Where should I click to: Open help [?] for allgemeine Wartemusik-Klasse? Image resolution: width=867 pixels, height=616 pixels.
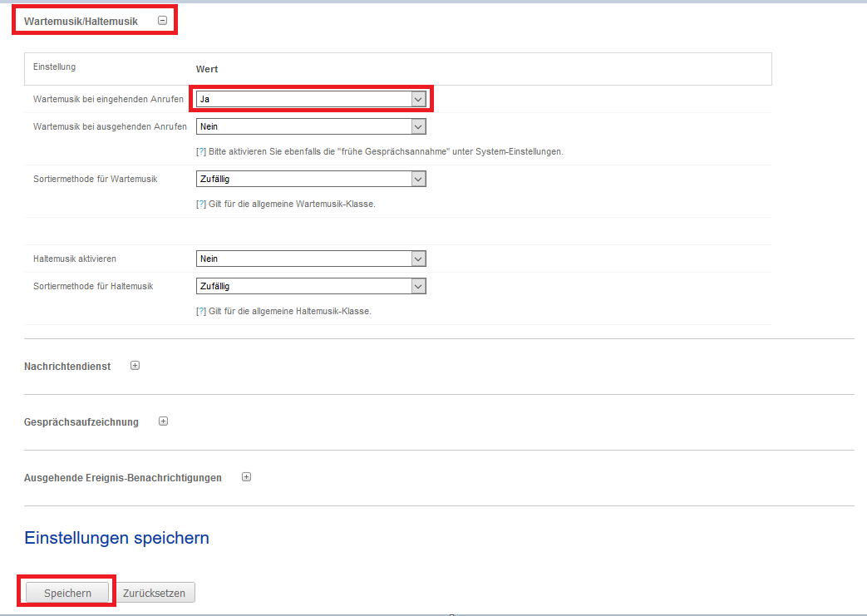pyautogui.click(x=200, y=204)
